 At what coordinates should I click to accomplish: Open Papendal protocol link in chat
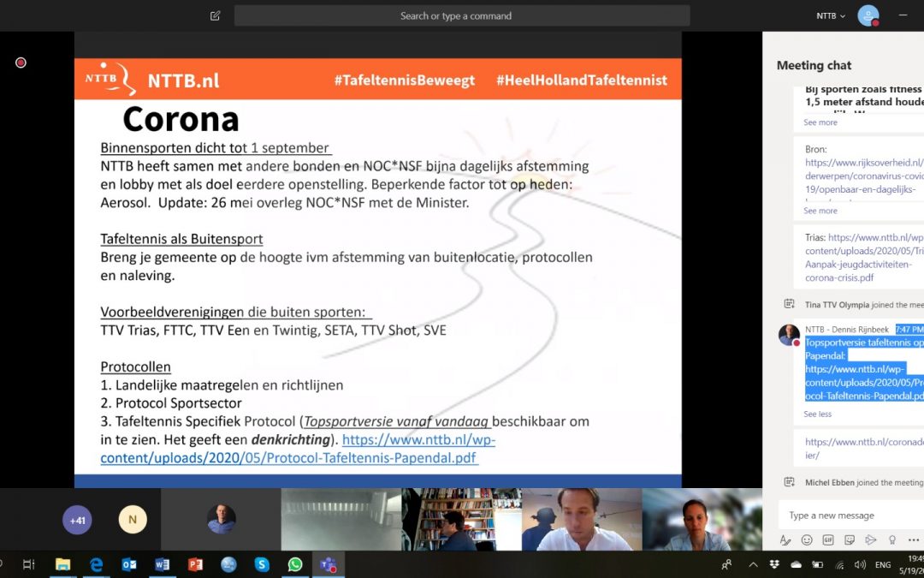[864, 383]
